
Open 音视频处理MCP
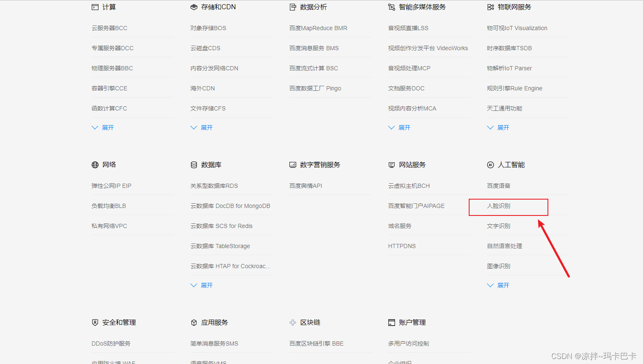click(x=409, y=68)
